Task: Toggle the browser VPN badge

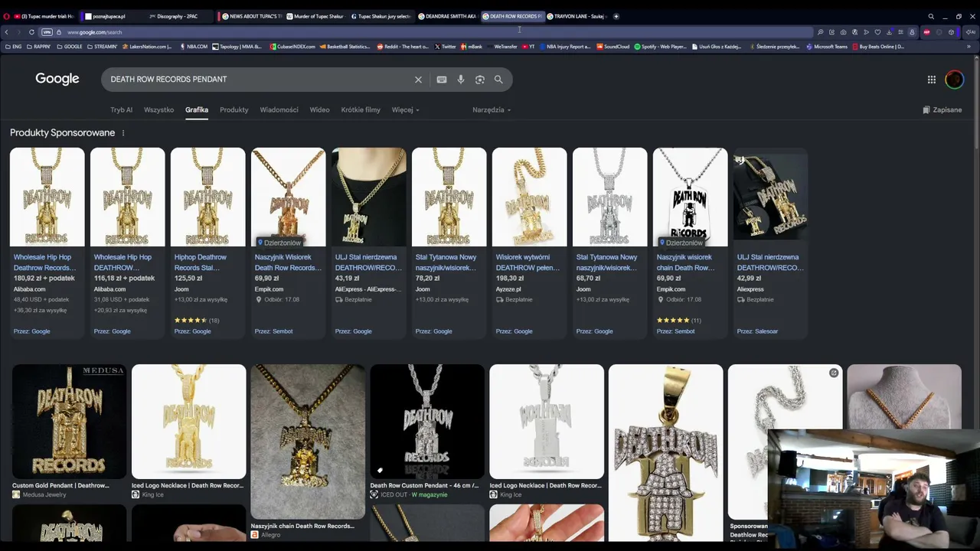Action: pos(47,32)
